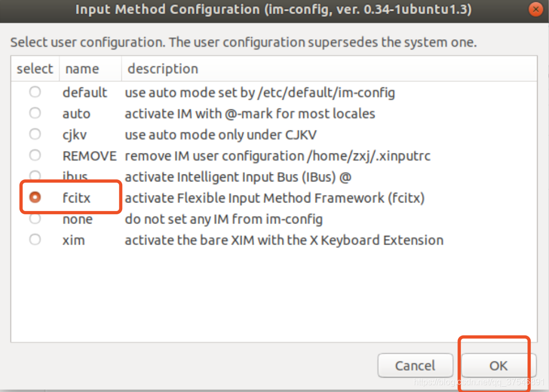Close the Input Method Configuration window
Screen dimensions: 549x392
536,10
